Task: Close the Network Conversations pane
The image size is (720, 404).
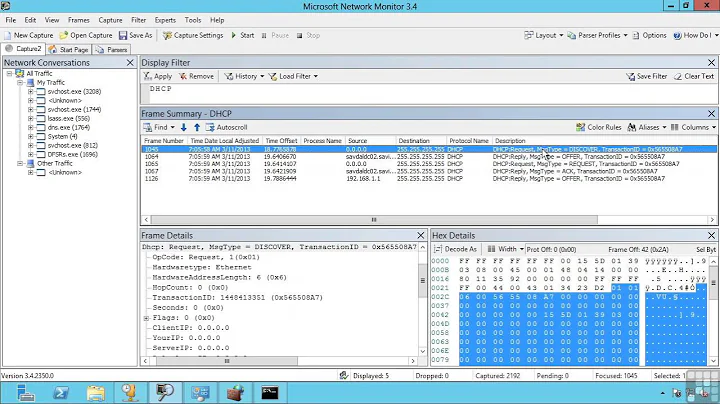Action: (130, 63)
